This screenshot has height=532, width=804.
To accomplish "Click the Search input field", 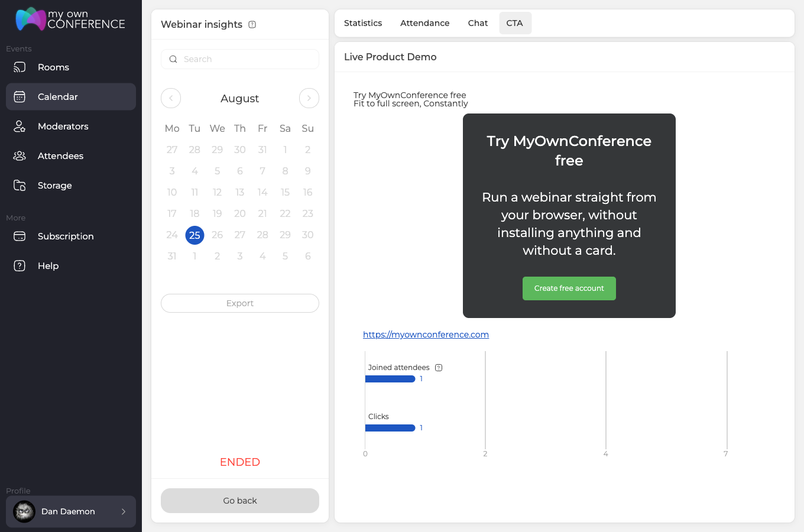I will [x=240, y=59].
